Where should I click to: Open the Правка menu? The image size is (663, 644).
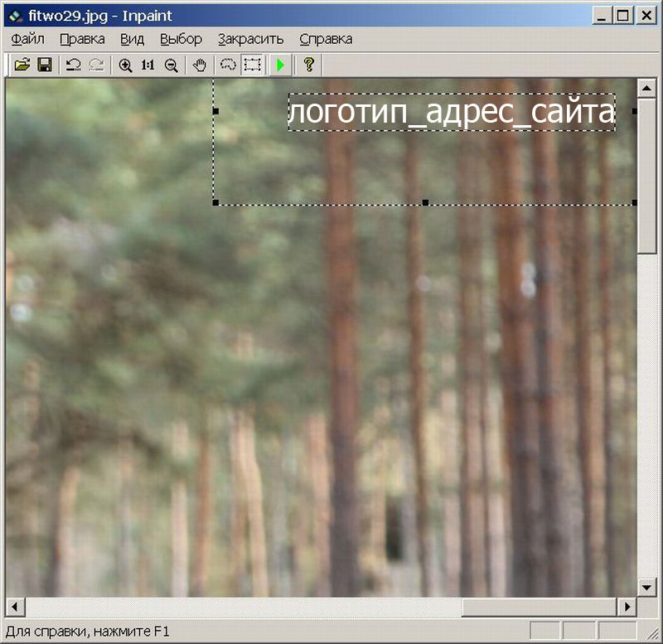coord(82,39)
